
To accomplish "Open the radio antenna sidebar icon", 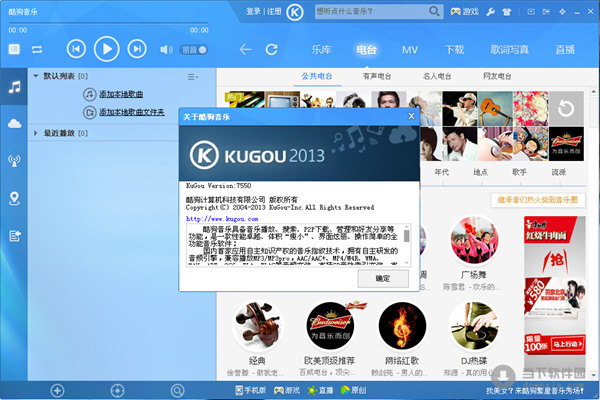I will 14,160.
